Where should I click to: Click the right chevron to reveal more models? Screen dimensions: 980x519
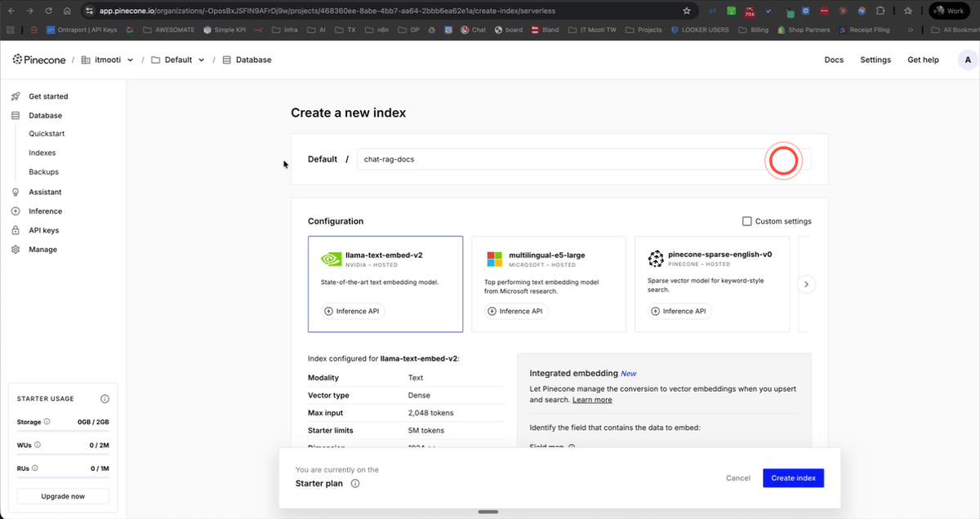click(x=806, y=283)
